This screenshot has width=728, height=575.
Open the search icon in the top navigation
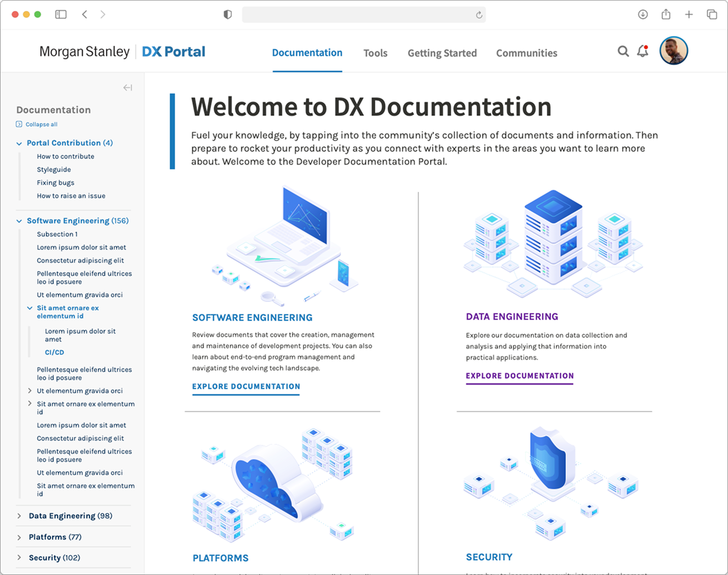click(623, 51)
